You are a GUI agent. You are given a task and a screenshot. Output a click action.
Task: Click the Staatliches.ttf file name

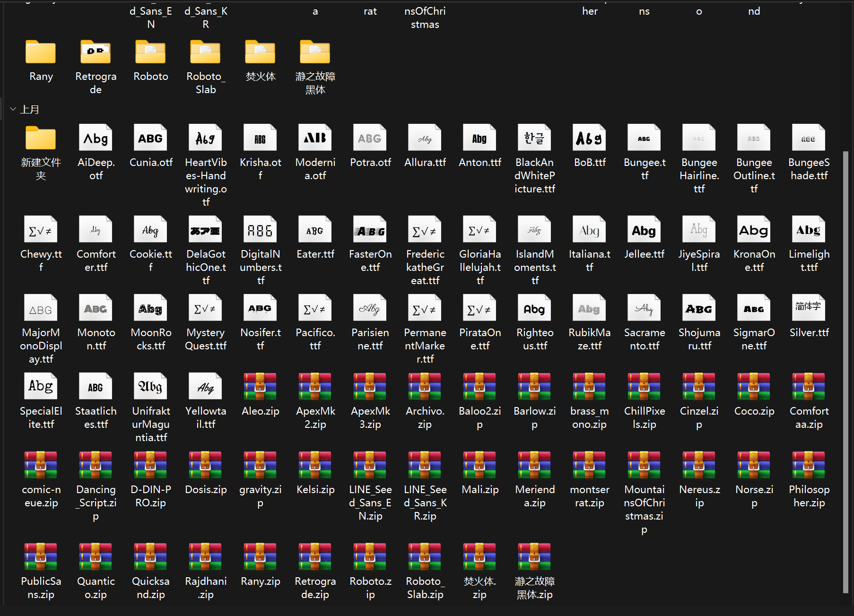tap(96, 417)
